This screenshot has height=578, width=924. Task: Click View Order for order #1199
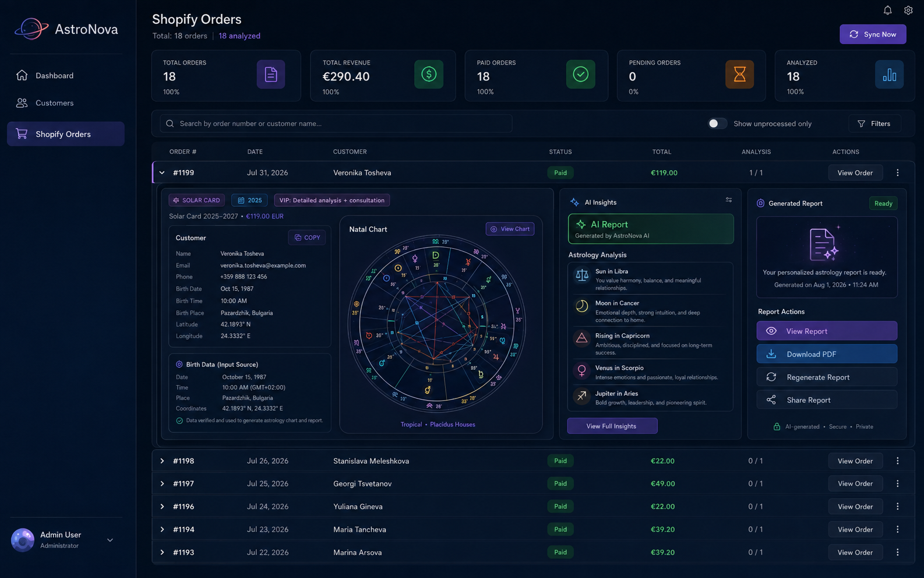tap(855, 172)
